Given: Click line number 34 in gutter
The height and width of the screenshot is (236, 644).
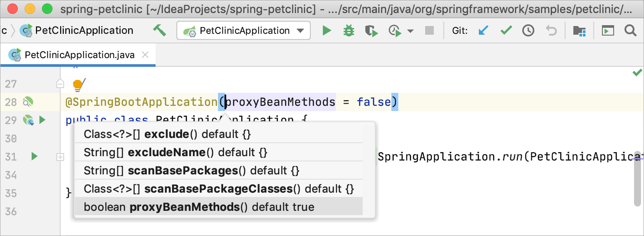Looking at the screenshot, I should [11, 175].
